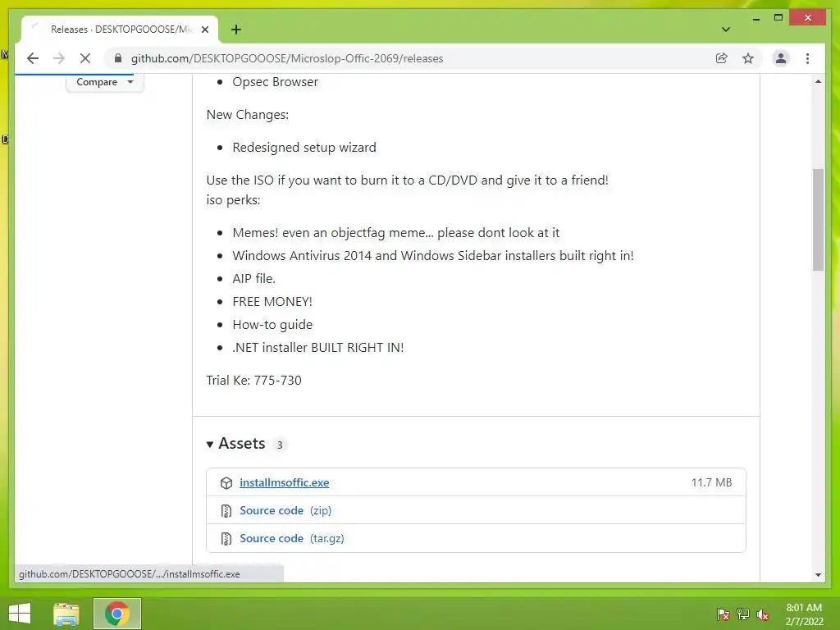Click the Trial Ke: 775-730 text
The height and width of the screenshot is (630, 840).
point(254,381)
